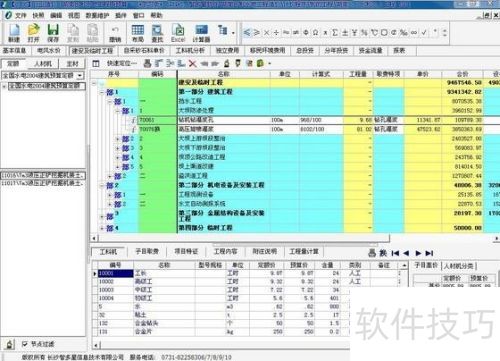Viewport: 500px width, 361px height.
Task: Click the red X delete icon in grid toolbar
Action: pos(192,63)
